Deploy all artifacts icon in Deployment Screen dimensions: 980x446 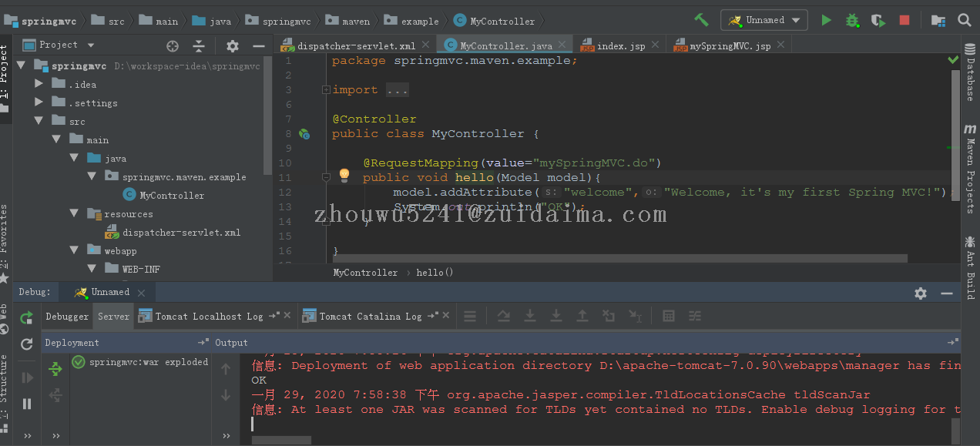(x=55, y=370)
